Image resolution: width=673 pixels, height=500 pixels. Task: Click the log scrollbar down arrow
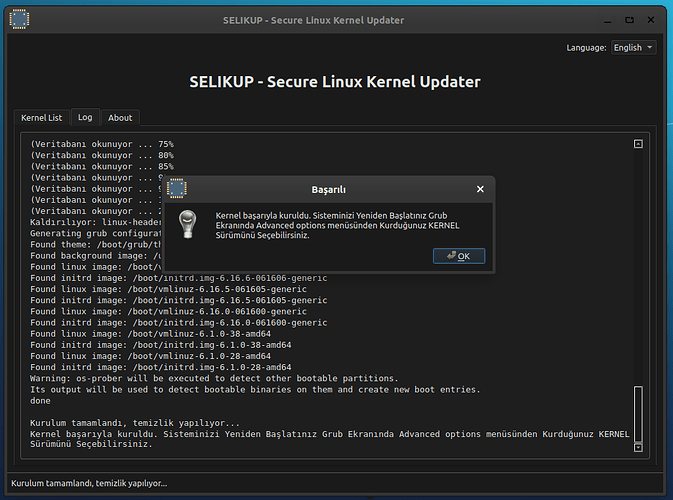[x=638, y=448]
